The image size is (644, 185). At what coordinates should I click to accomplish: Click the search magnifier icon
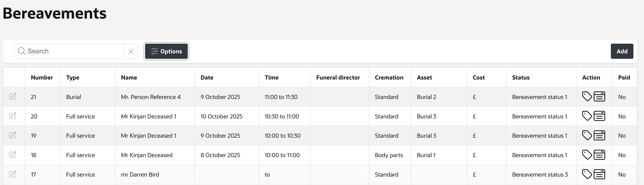pyautogui.click(x=22, y=51)
